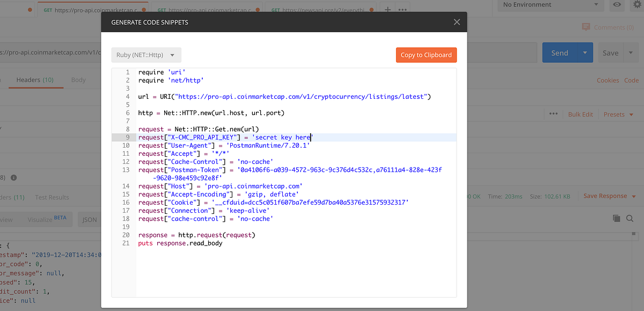This screenshot has height=311, width=644.
Task: Switch to the Body tab
Action: pos(78,79)
